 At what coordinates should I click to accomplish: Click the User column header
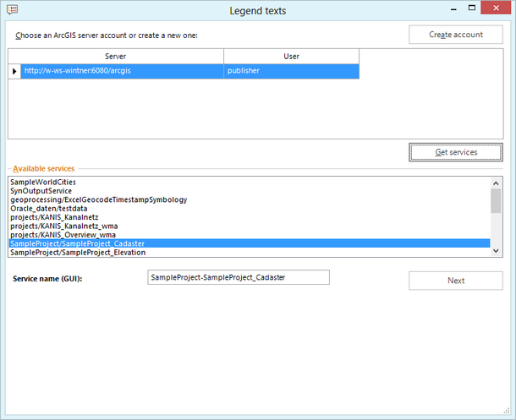point(291,55)
